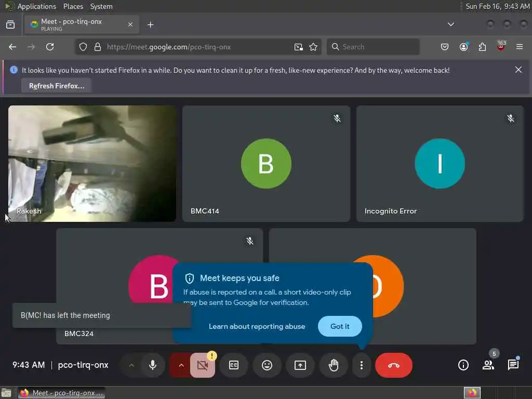Go forward in browser history

point(31,47)
